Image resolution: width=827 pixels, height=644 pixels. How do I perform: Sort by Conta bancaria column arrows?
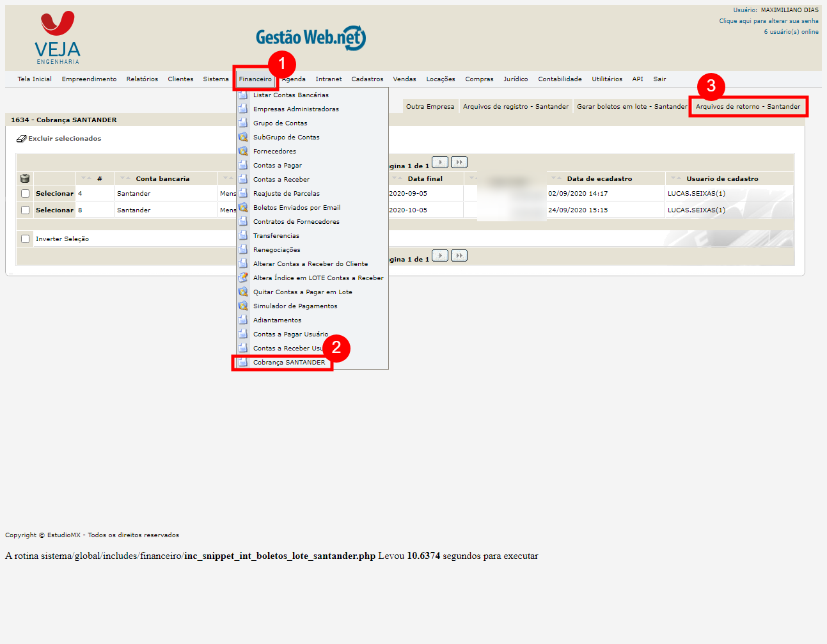(x=125, y=178)
